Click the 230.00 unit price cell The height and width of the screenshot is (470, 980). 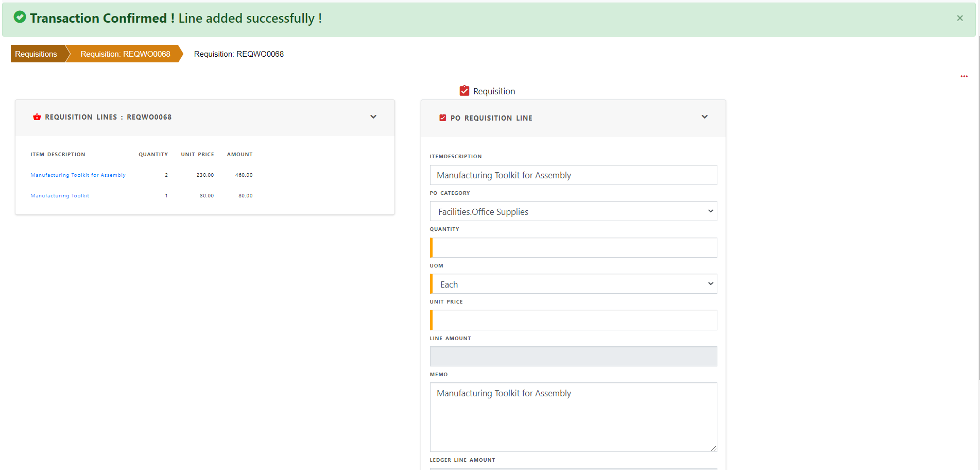click(205, 175)
